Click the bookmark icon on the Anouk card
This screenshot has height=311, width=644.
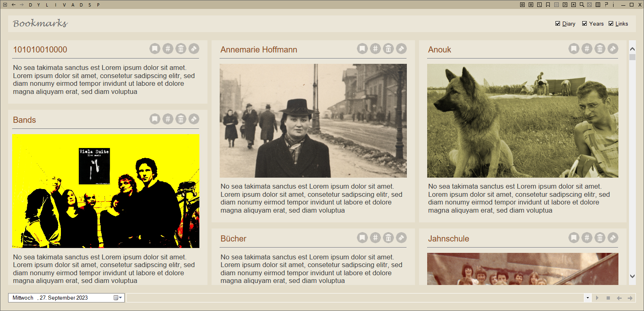pyautogui.click(x=574, y=49)
